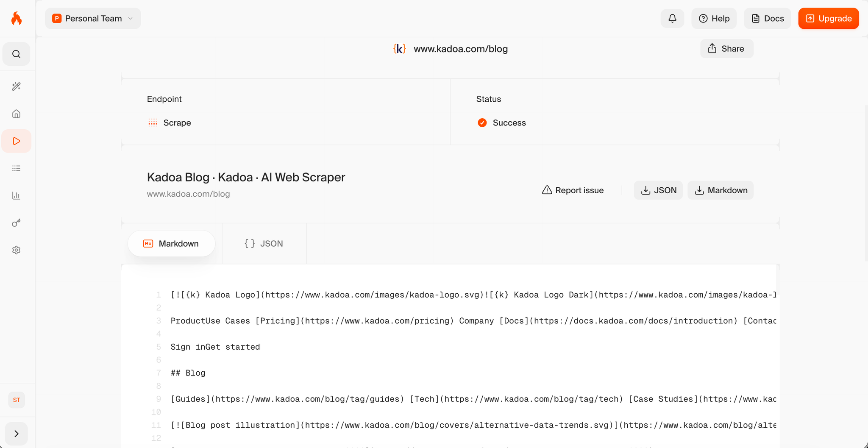Download results as Markdown
This screenshot has width=868, height=448.
pyautogui.click(x=720, y=190)
